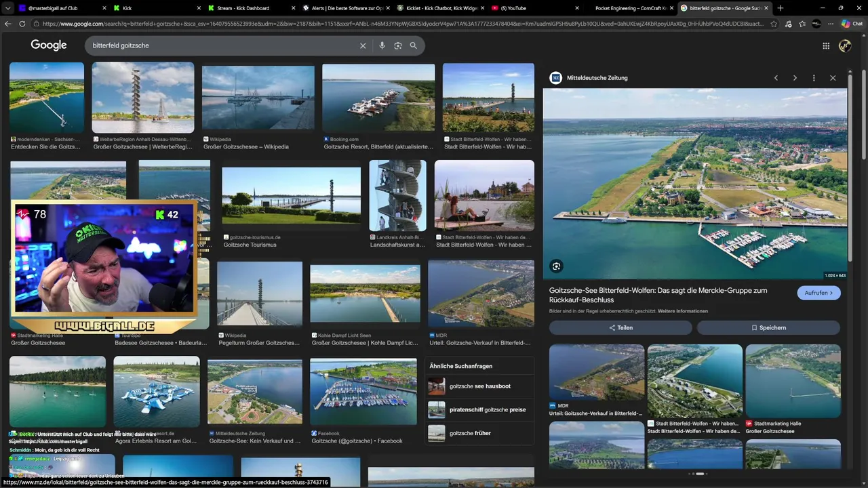Go back in browser history
Viewport: 868px width, 488px height.
point(8,23)
